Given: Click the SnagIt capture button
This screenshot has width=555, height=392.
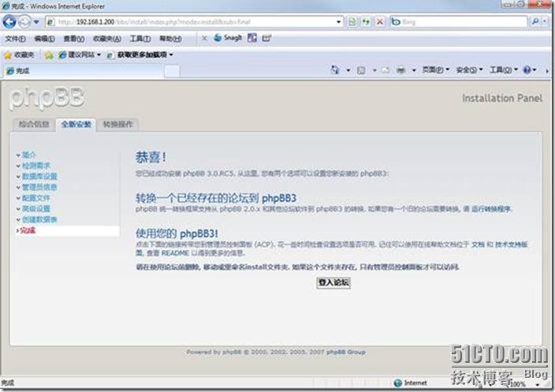Looking at the screenshot, I should [228, 38].
